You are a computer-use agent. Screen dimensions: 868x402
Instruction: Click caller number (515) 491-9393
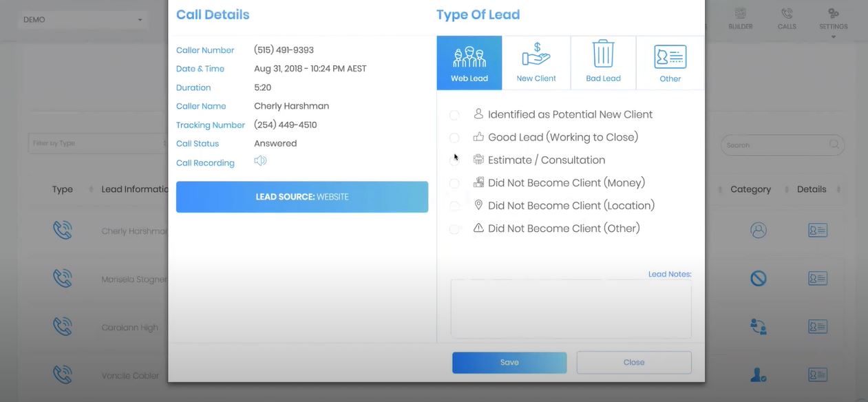click(x=284, y=50)
